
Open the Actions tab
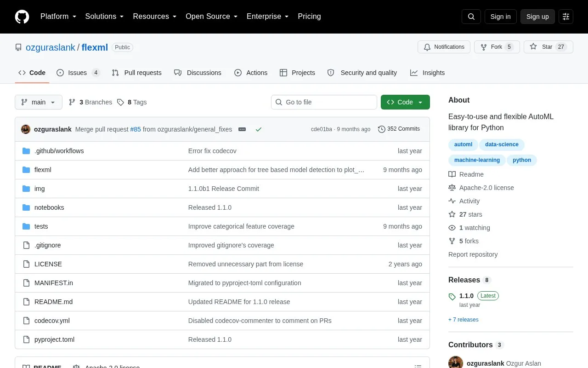(x=251, y=73)
